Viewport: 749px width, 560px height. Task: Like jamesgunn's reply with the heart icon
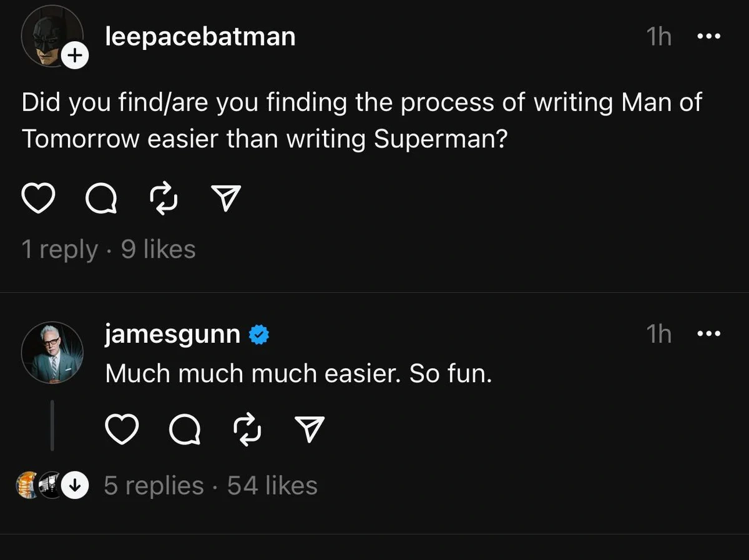[121, 429]
